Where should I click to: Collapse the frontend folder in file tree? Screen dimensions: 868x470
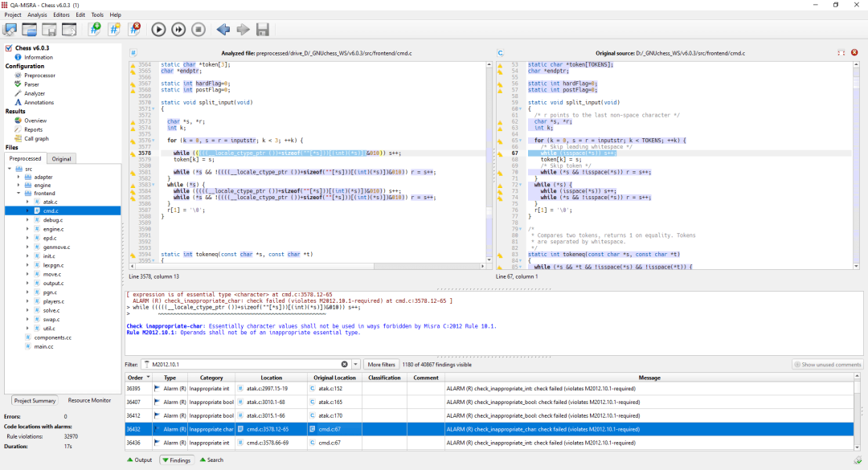18,193
